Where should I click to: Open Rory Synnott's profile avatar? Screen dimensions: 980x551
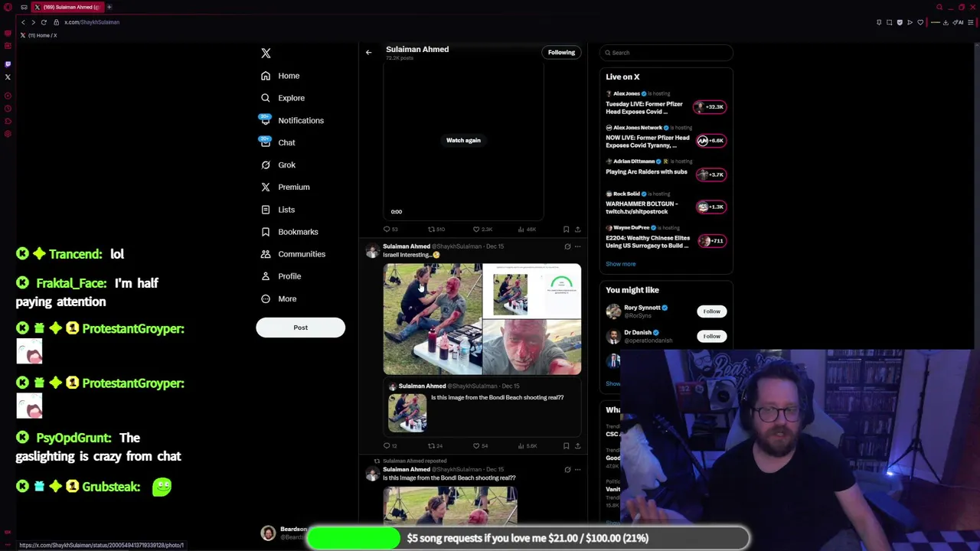coord(613,311)
